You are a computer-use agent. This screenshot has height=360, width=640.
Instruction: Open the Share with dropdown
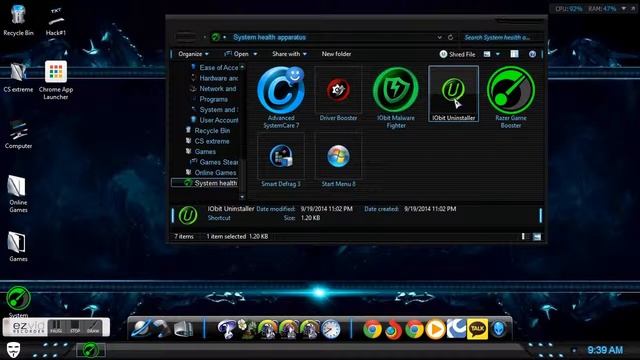tap(289, 54)
